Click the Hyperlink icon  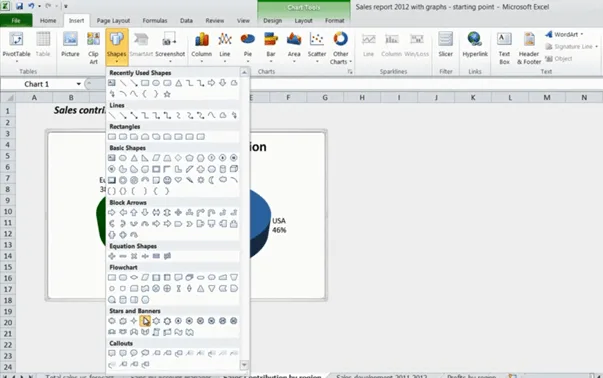[475, 45]
